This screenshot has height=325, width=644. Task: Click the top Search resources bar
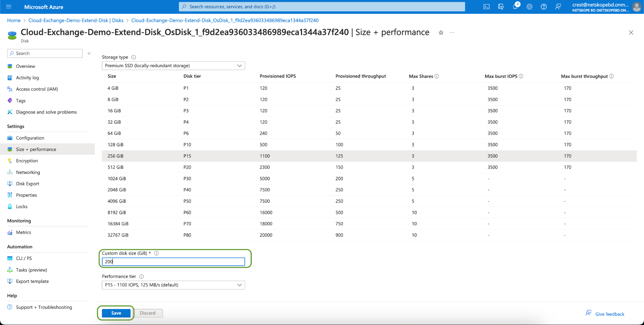pyautogui.click(x=322, y=7)
